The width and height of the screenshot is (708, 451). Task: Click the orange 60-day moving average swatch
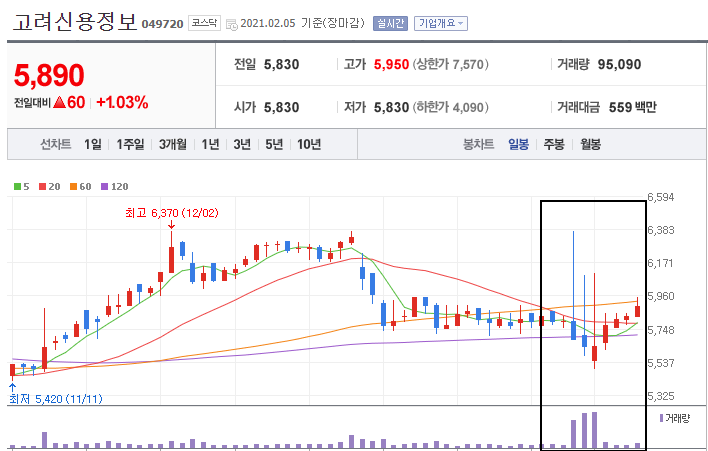74,186
